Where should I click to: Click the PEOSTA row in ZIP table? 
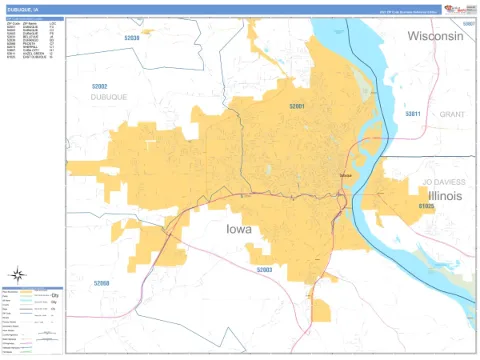pos(30,44)
